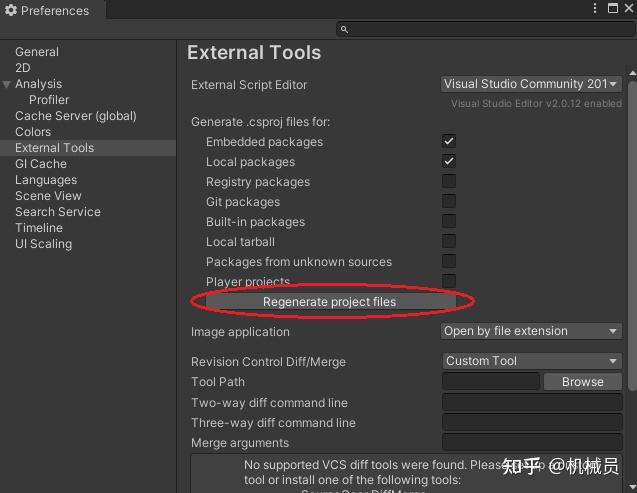Click Regenerate project files button
The image size is (637, 493).
[330, 302]
